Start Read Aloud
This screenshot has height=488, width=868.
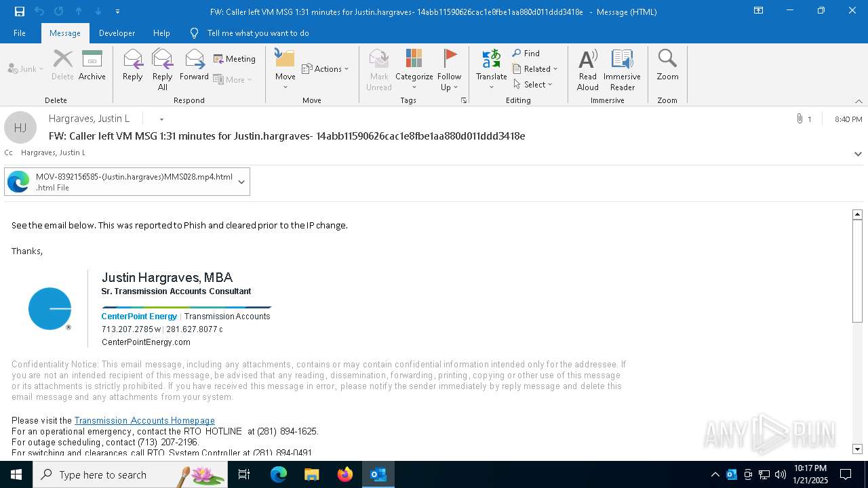pyautogui.click(x=587, y=69)
